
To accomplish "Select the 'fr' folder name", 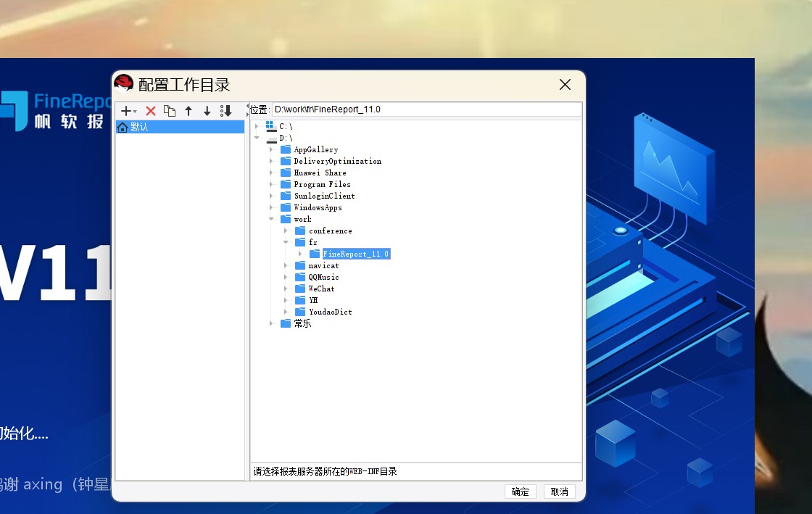I will [312, 242].
